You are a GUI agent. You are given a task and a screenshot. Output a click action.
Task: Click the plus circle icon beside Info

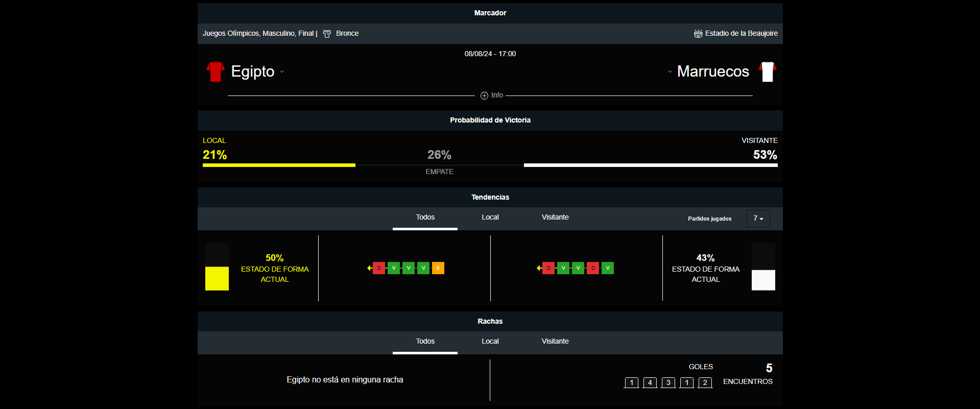click(x=484, y=95)
